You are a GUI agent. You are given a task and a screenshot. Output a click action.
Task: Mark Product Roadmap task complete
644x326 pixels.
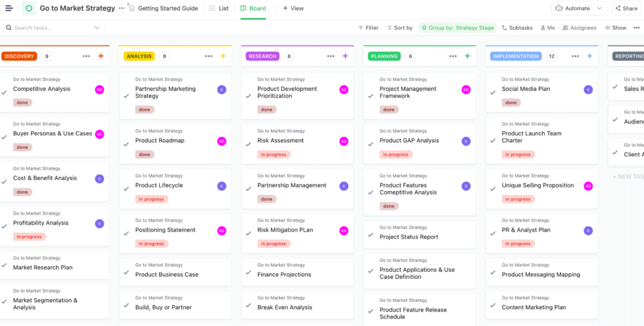tap(126, 144)
